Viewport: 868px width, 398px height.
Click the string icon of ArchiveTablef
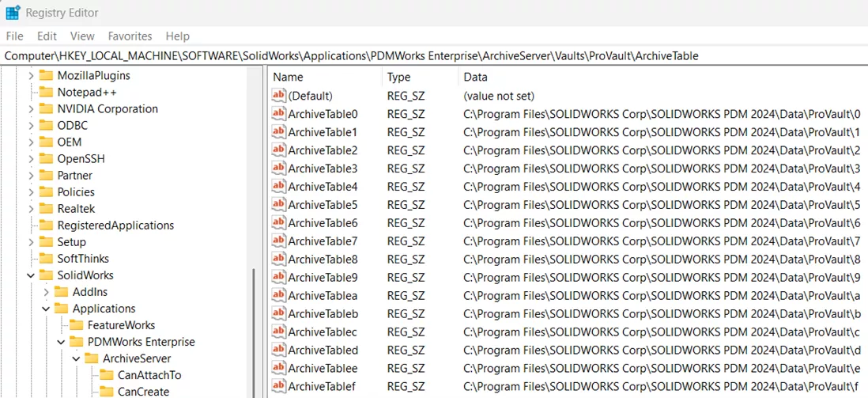(x=279, y=386)
